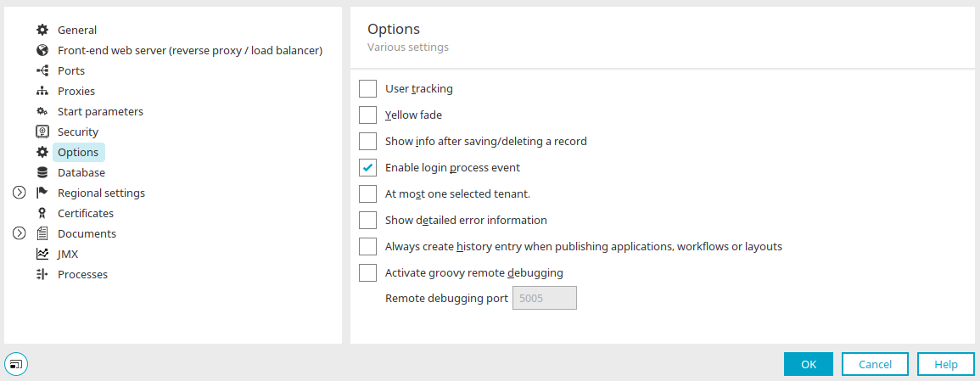The width and height of the screenshot is (980, 381).
Task: Open JMX via its chart icon
Action: tap(42, 255)
